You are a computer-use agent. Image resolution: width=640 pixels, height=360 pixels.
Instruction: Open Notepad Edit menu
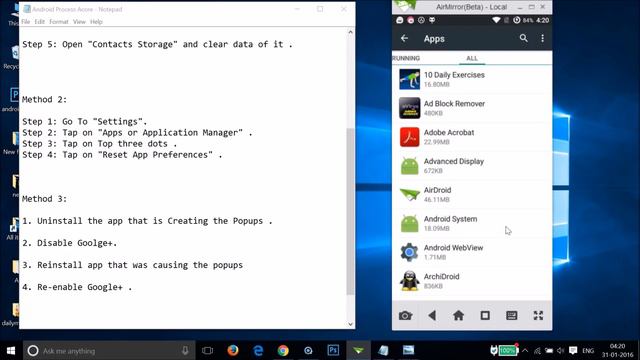click(40, 22)
